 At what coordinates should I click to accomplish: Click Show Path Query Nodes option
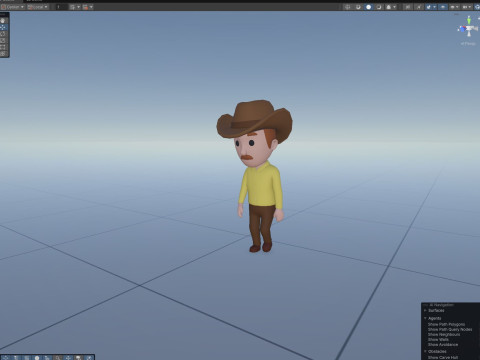click(x=450, y=329)
